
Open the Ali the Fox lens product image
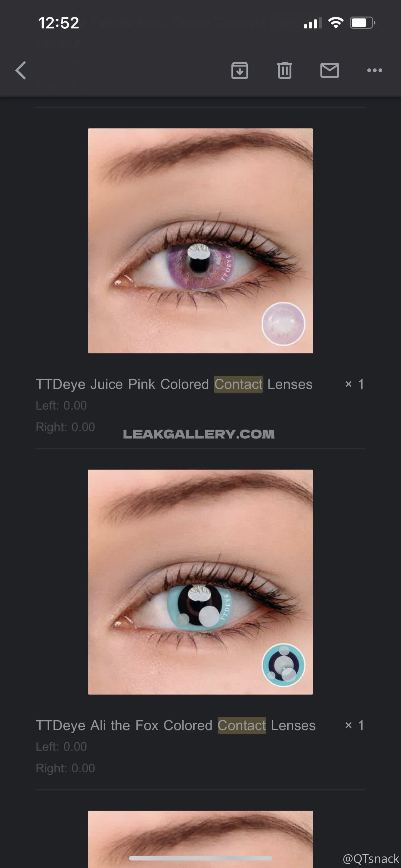coord(200,582)
